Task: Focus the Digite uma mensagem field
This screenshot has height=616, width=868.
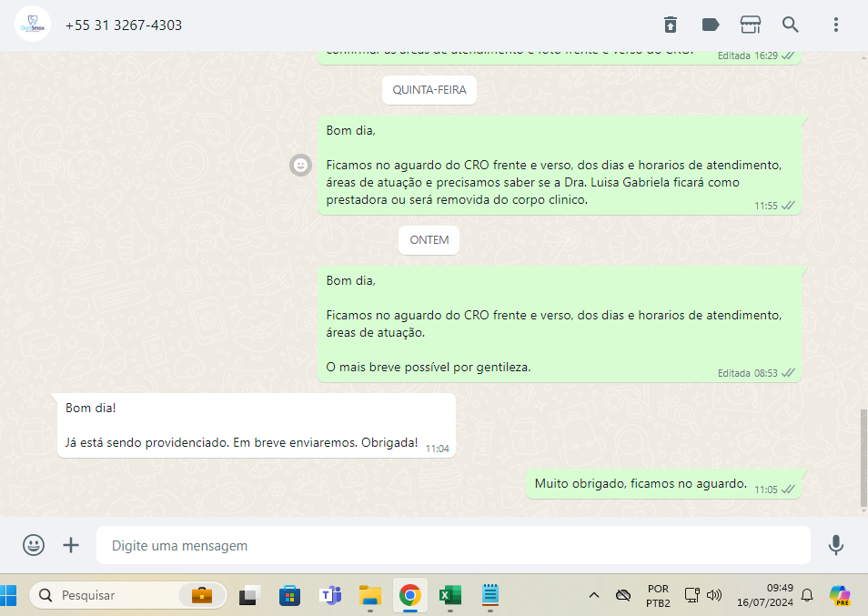Action: pos(453,545)
